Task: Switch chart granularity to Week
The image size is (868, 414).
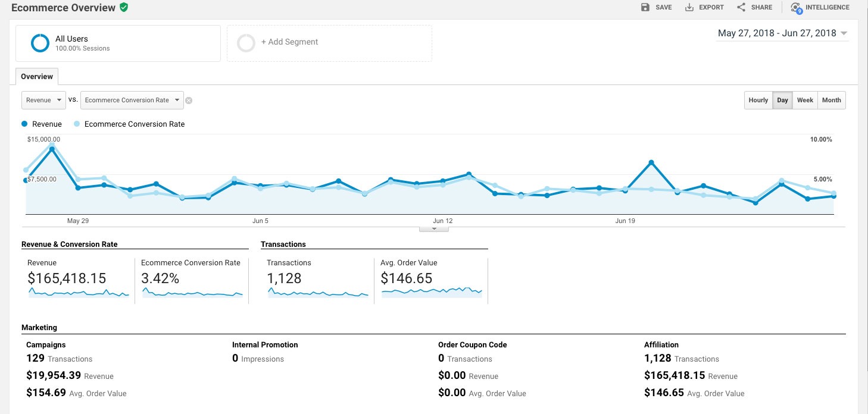Action: [805, 100]
